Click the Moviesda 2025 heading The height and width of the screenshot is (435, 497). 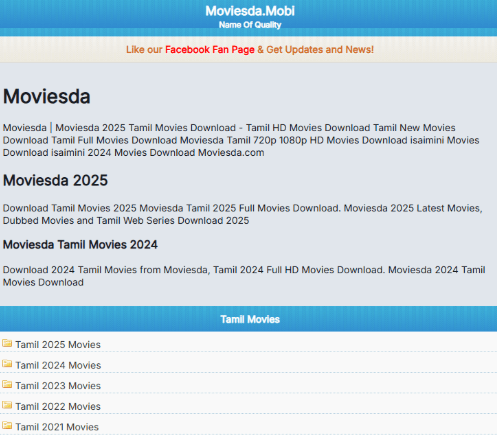pos(55,180)
